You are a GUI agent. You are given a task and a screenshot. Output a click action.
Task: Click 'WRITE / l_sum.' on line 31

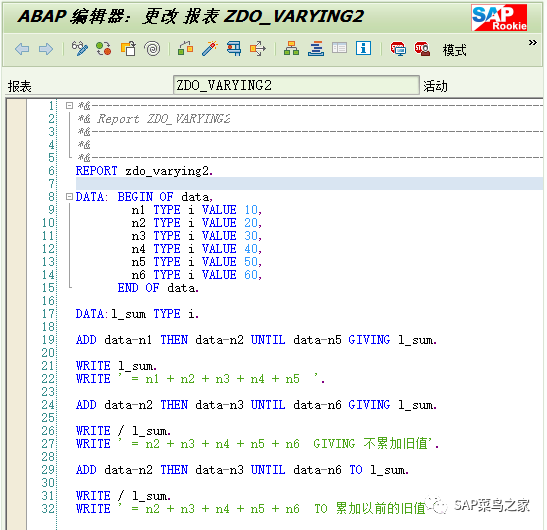pyautogui.click(x=123, y=496)
